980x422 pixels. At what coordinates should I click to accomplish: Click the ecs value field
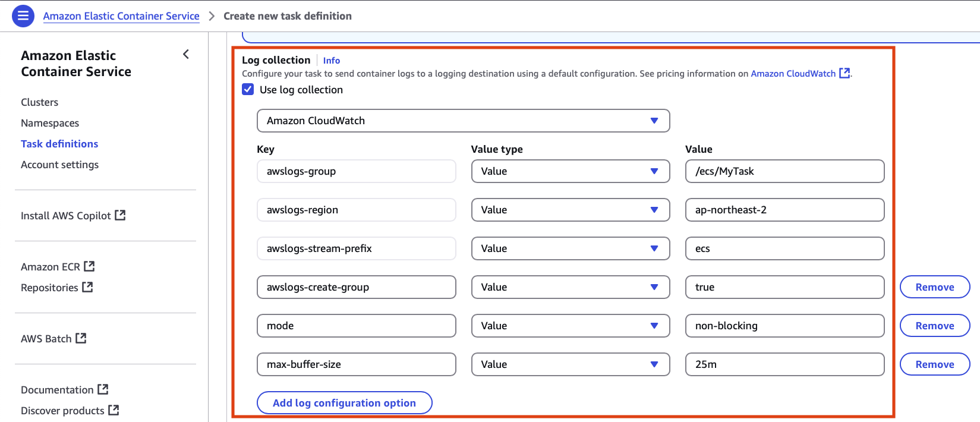coord(785,248)
